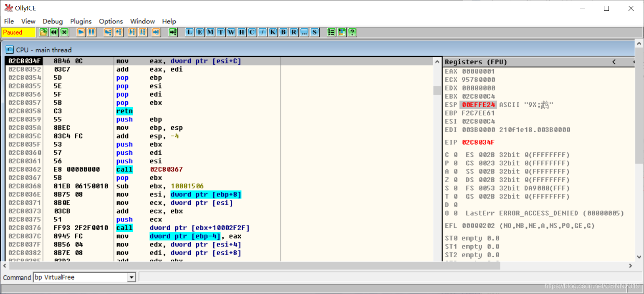Screen dimensions: 644x294
Task: Open Source window with S button
Action: click(x=315, y=32)
